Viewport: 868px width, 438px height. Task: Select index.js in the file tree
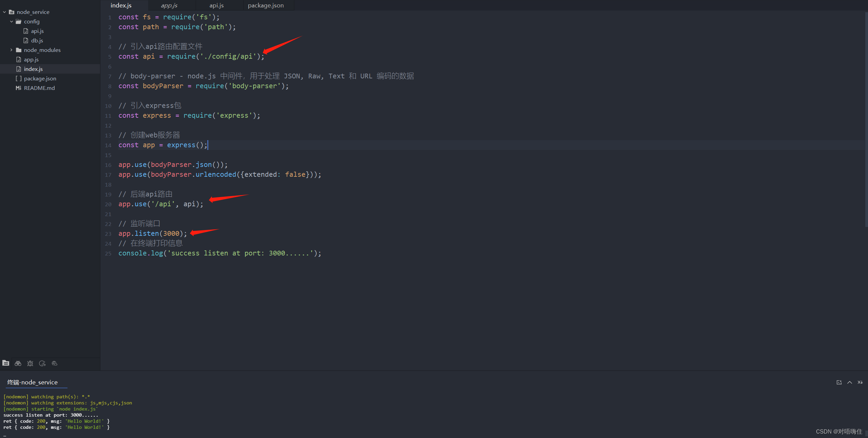[33, 69]
